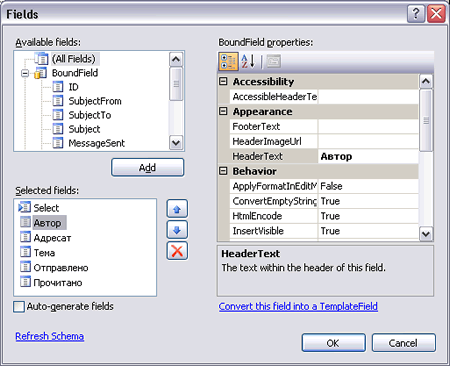The image size is (450, 366).
Task: Select SubjectFrom in available fields tree
Action: click(x=95, y=101)
